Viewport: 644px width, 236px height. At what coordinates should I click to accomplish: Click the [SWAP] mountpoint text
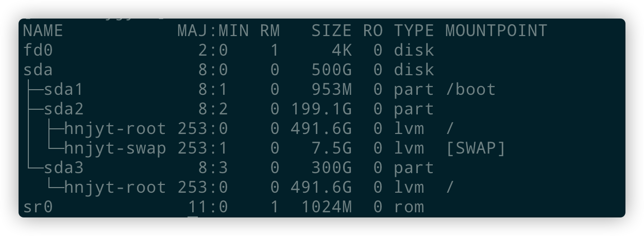click(476, 148)
